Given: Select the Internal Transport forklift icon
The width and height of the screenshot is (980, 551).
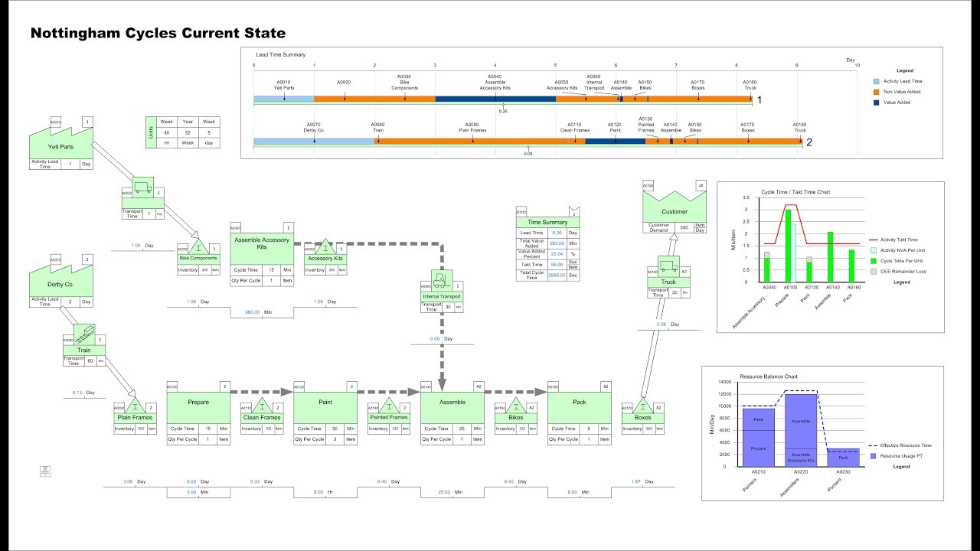Looking at the screenshot, I should [443, 280].
